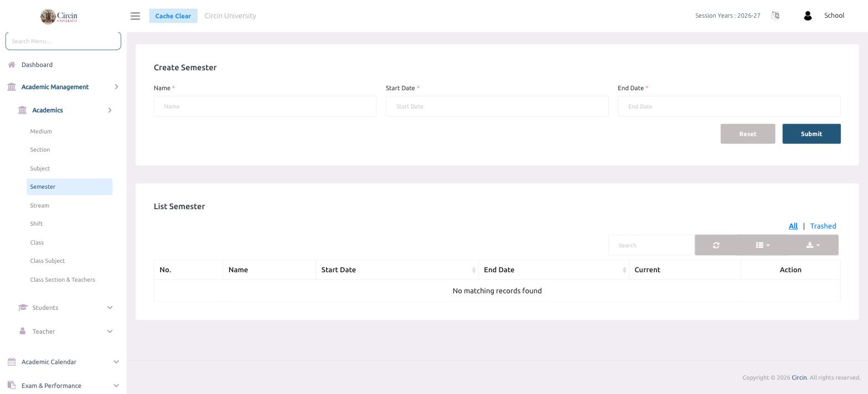The image size is (868, 394).
Task: Click the Reset button
Action: pos(748,134)
